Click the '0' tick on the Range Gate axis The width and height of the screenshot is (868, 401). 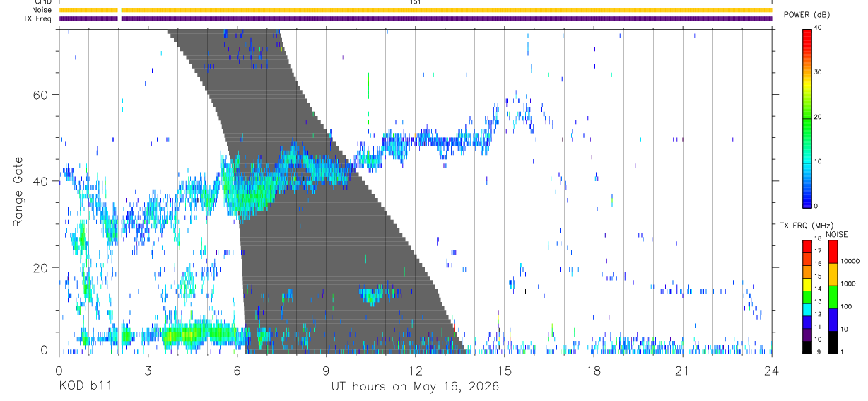coord(45,350)
